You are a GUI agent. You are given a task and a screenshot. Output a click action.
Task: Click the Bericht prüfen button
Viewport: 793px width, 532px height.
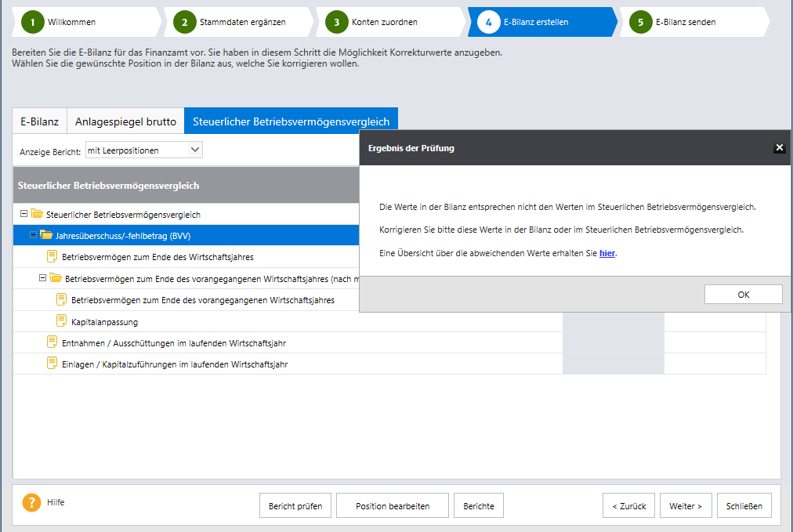pos(295,505)
